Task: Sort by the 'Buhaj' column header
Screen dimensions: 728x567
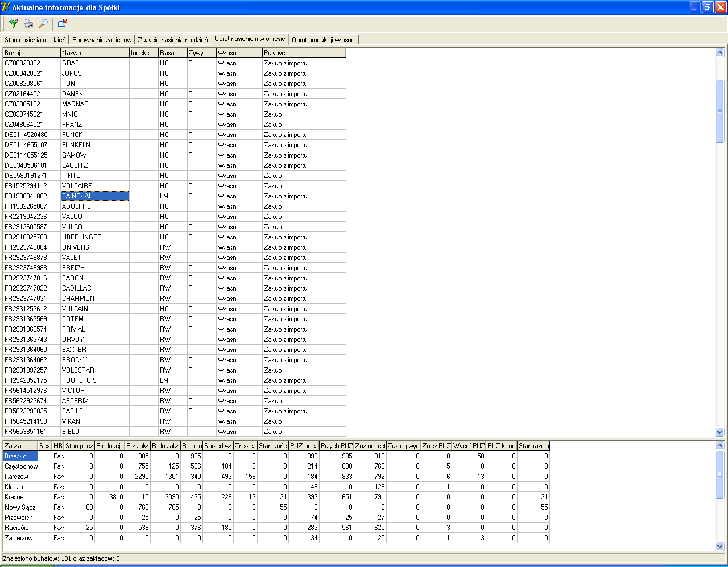Action: [x=32, y=53]
